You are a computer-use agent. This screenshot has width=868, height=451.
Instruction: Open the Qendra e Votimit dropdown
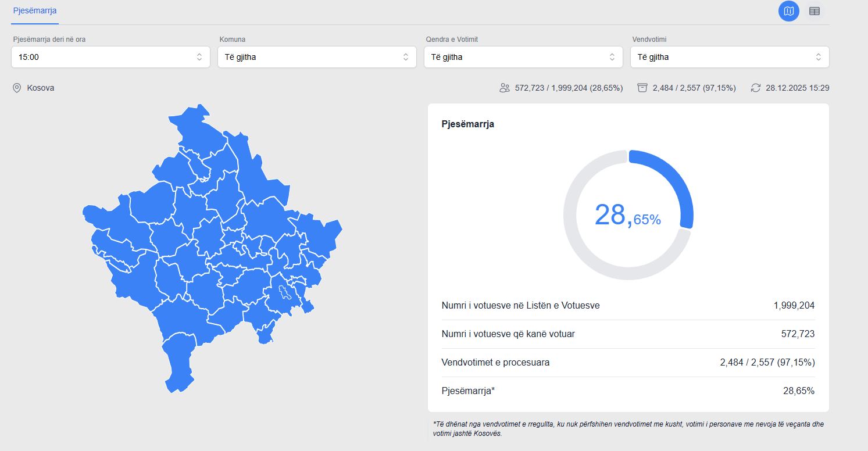pos(523,57)
